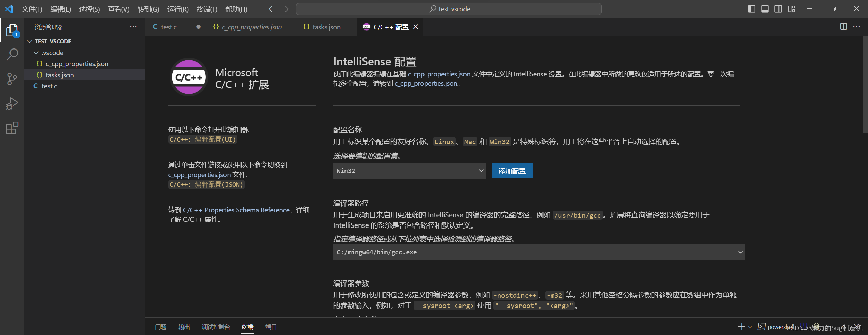
Task: Open the 编辑(E) menu
Action: pyautogui.click(x=61, y=9)
